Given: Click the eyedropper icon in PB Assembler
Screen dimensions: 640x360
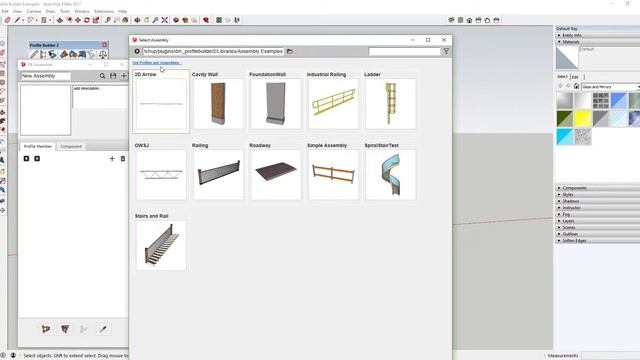Looking at the screenshot, I should pyautogui.click(x=103, y=329).
